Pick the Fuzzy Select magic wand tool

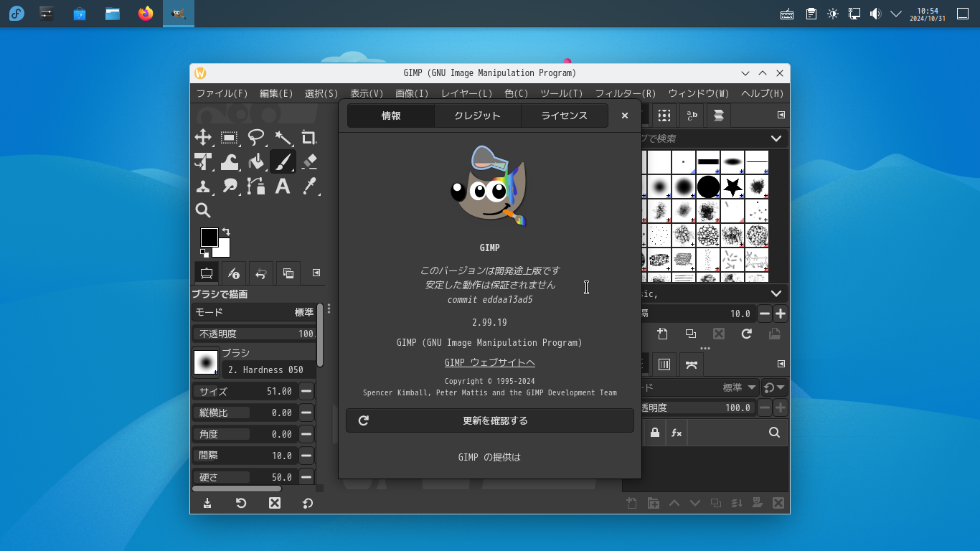point(283,138)
